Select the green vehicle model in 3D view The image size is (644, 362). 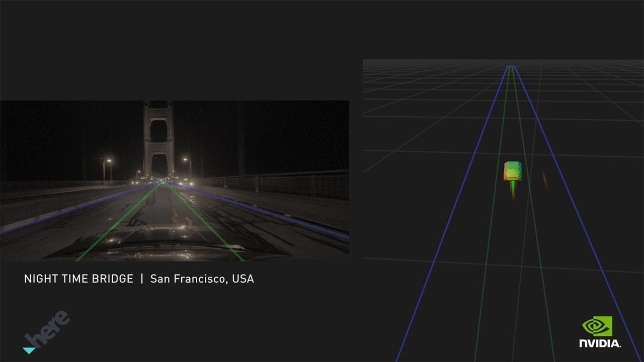point(513,171)
